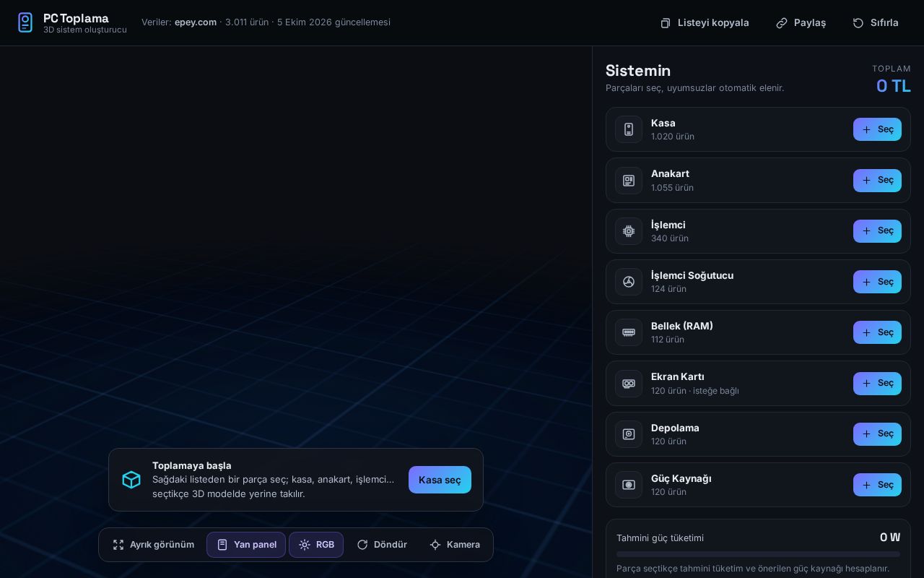Click the PC Toplama logo icon
The height and width of the screenshot is (578, 924).
tap(25, 22)
